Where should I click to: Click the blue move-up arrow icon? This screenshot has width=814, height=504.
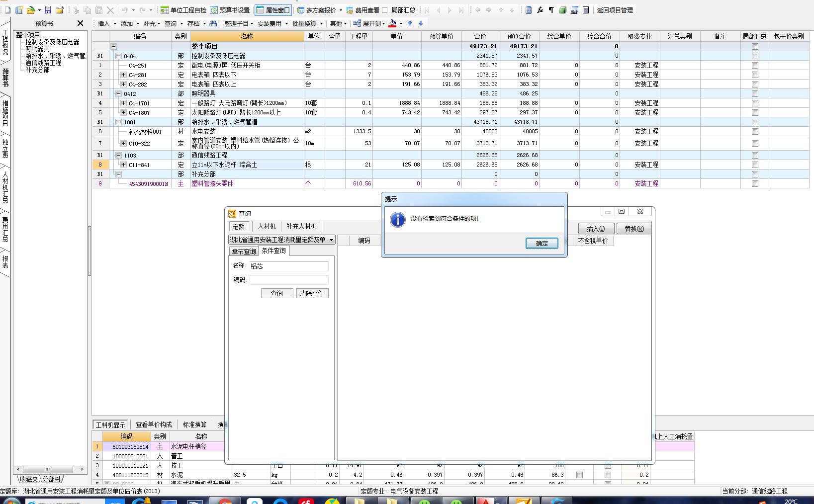tap(410, 23)
